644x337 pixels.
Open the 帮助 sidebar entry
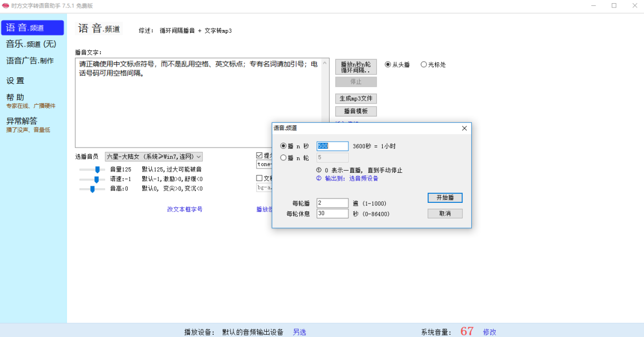point(15,98)
